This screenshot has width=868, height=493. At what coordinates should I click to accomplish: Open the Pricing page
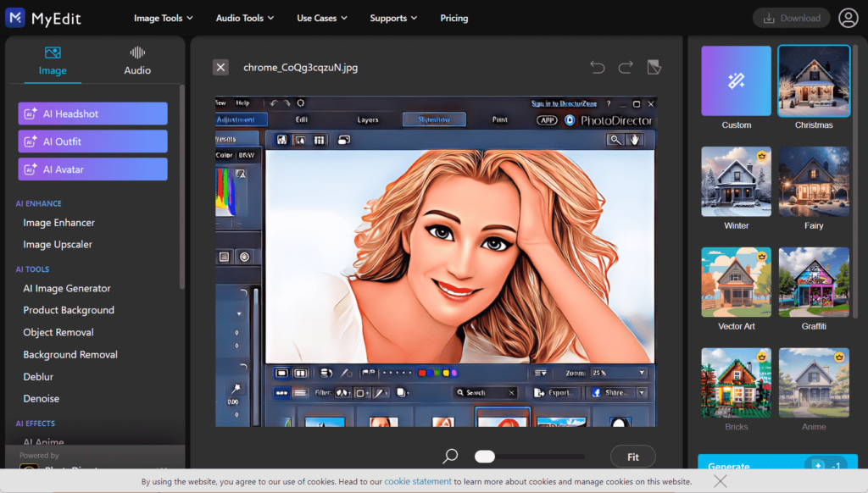[454, 19]
